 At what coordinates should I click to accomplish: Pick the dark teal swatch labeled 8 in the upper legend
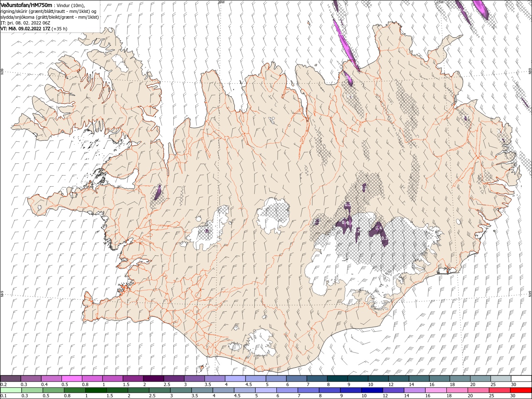pos(337,378)
